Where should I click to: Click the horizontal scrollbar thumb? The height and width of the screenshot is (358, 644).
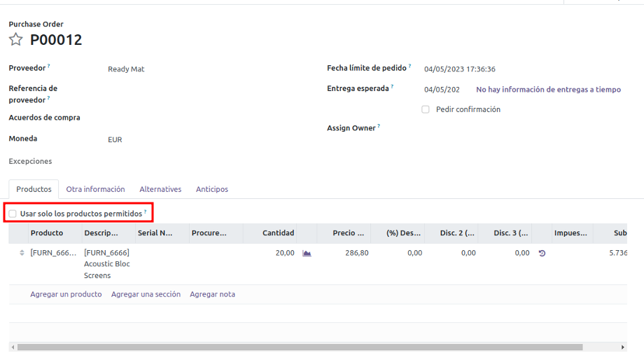[300, 347]
